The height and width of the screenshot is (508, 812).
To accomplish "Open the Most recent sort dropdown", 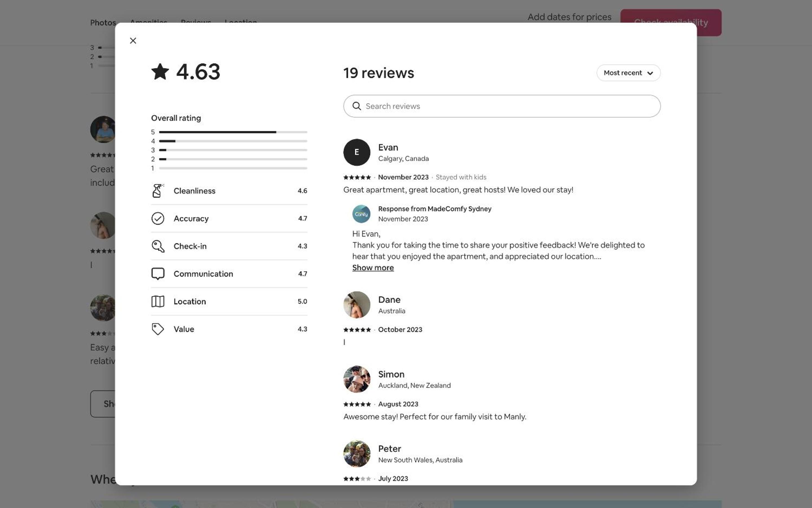I will click(628, 73).
